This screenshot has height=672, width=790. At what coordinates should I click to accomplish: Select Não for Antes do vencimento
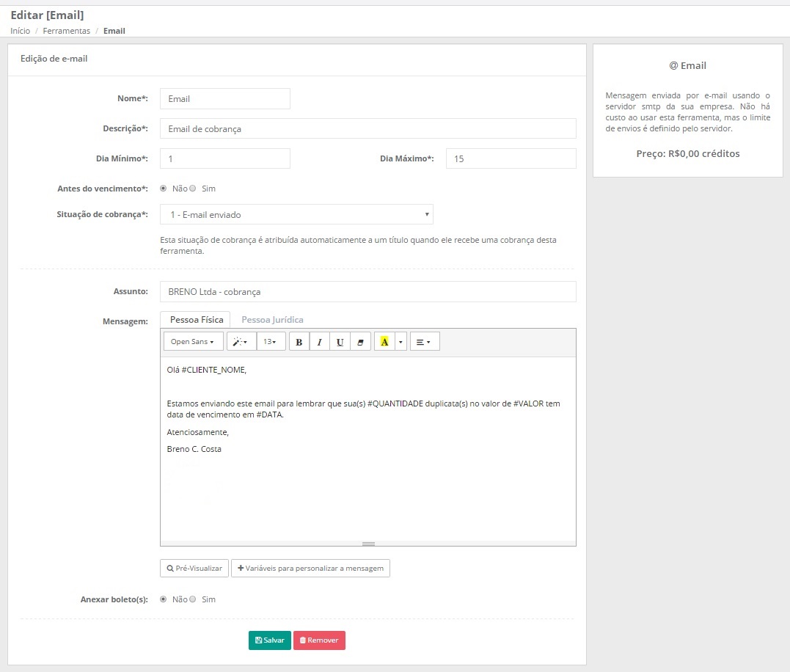click(164, 189)
